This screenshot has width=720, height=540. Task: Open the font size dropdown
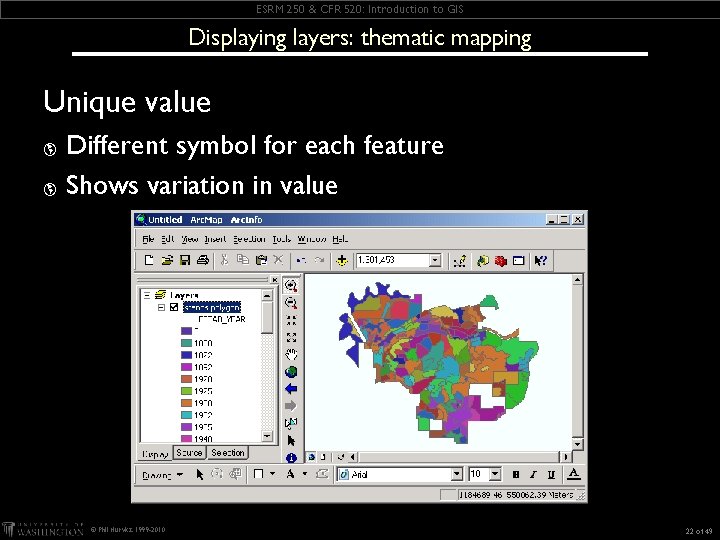[x=495, y=474]
